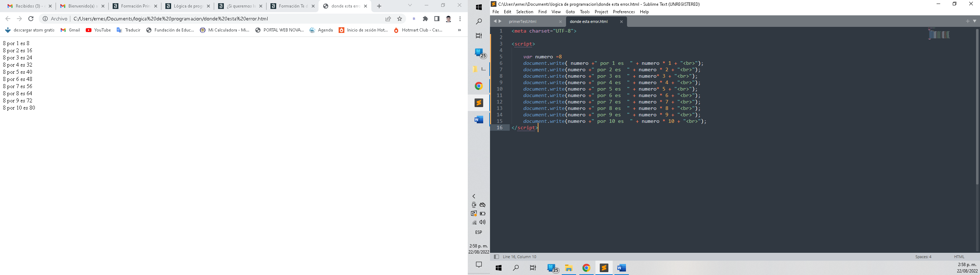The image size is (980, 275).
Task: Open Gmail bookmark
Action: click(70, 30)
